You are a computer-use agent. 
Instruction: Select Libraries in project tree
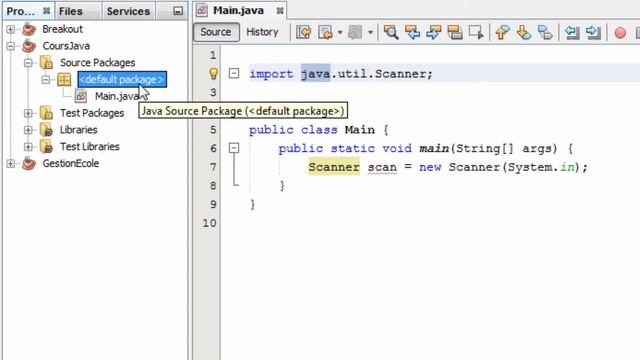point(78,130)
